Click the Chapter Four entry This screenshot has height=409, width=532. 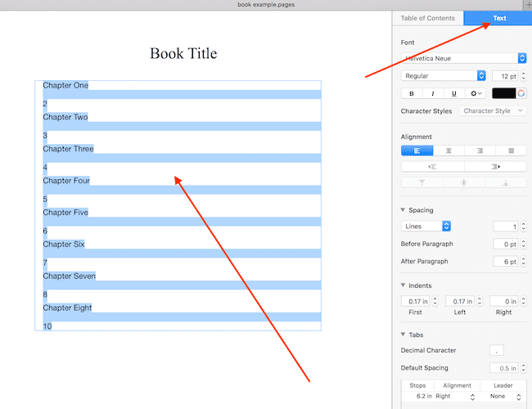click(66, 181)
